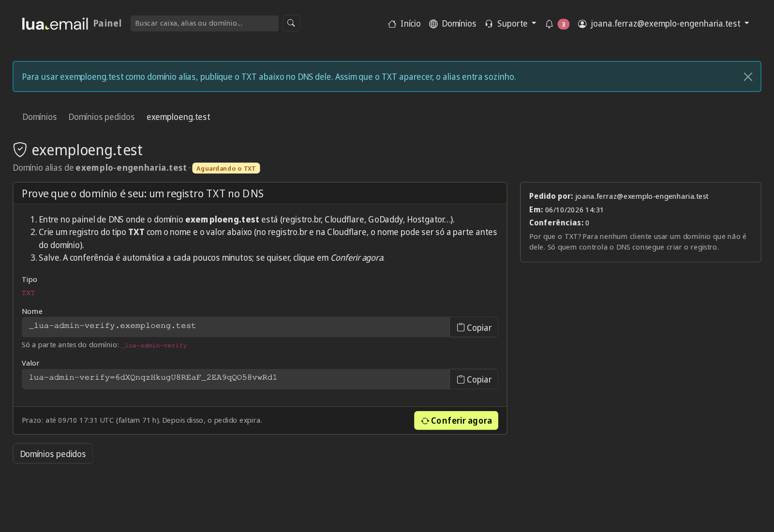Open the Domínios pedidos breadcrumb
Screen dimensions: 774x532
(102, 117)
